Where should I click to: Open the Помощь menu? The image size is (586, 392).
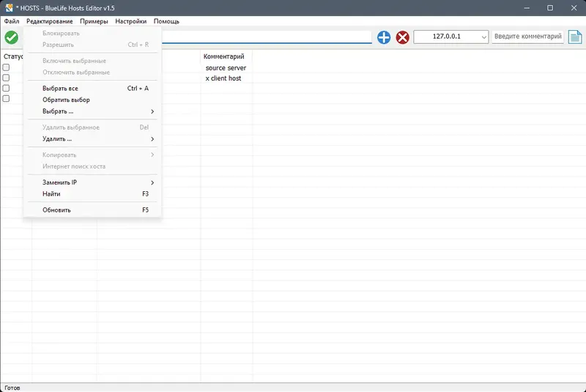tap(166, 21)
